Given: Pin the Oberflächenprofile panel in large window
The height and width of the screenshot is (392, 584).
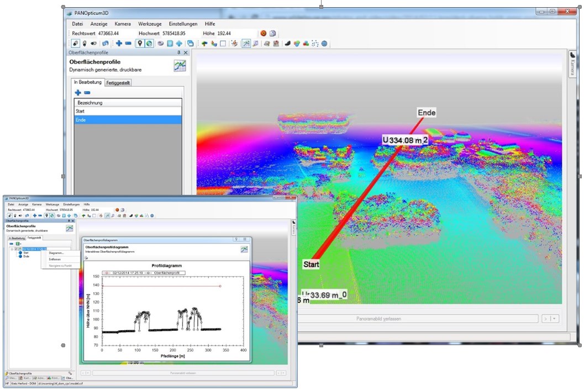Looking at the screenshot, I should (x=179, y=53).
